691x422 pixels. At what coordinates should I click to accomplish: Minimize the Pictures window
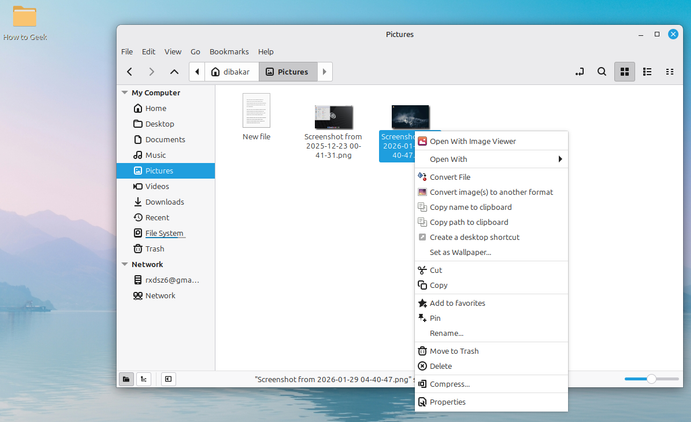coord(641,34)
